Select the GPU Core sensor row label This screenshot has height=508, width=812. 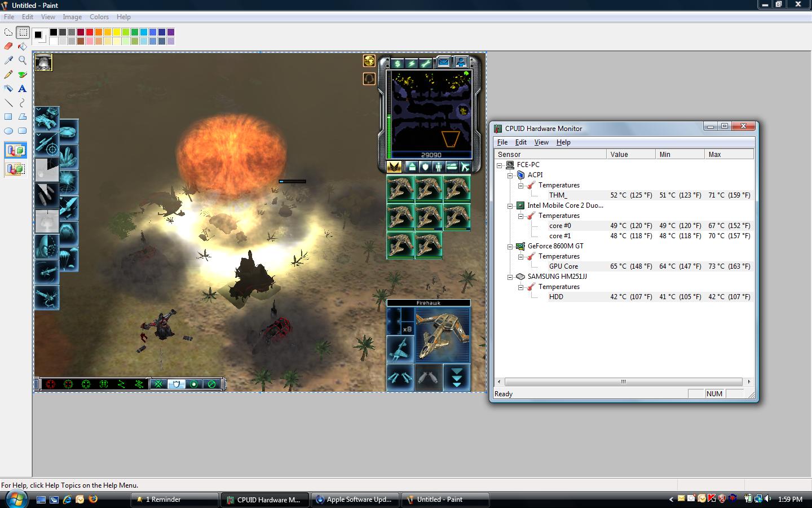[563, 266]
